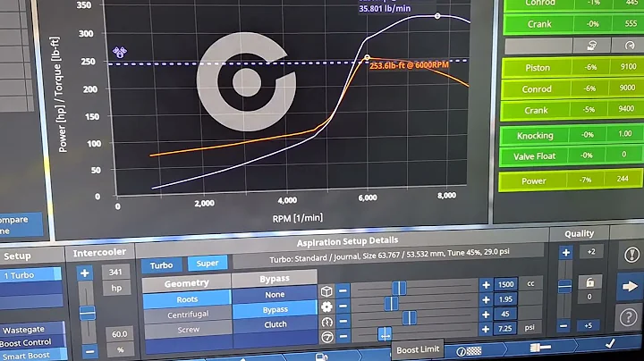Click the Quality +2 button
644x361 pixels.
pyautogui.click(x=591, y=252)
